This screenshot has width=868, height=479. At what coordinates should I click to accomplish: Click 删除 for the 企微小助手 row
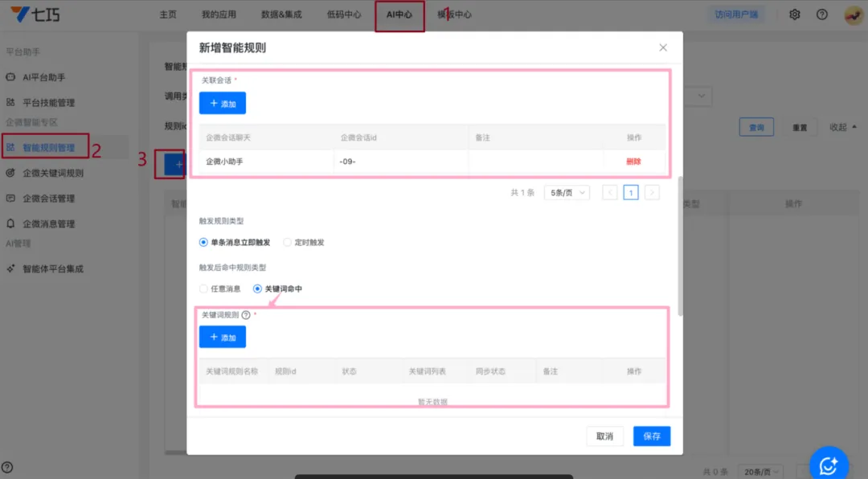pos(633,162)
